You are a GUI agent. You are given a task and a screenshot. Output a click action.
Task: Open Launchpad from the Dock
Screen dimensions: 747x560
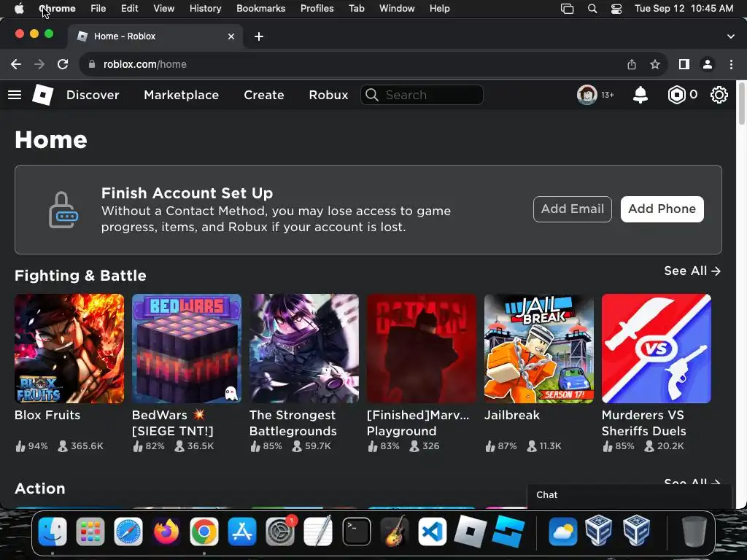(x=90, y=532)
